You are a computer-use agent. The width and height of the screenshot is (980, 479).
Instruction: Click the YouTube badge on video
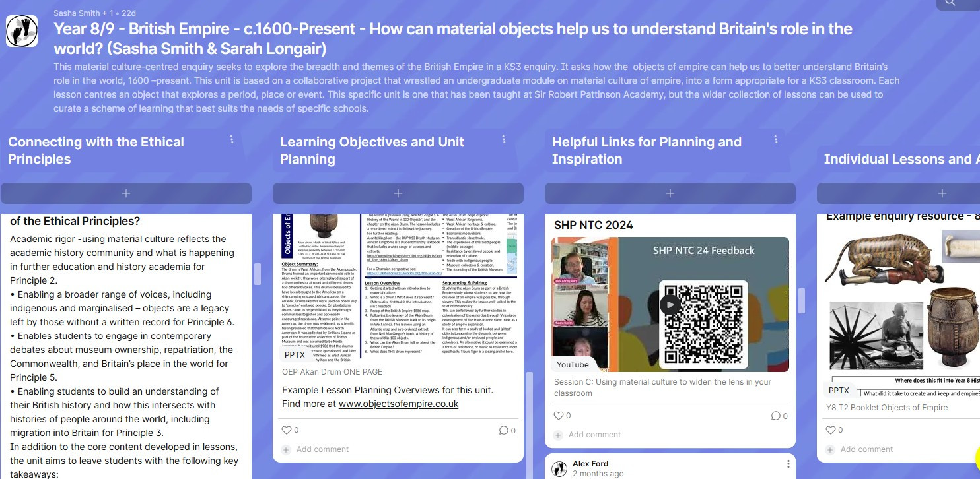[573, 364]
